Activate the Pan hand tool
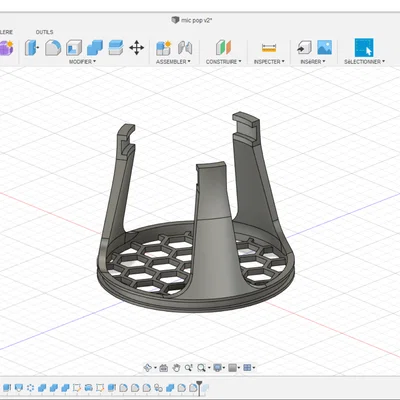 click(176, 368)
